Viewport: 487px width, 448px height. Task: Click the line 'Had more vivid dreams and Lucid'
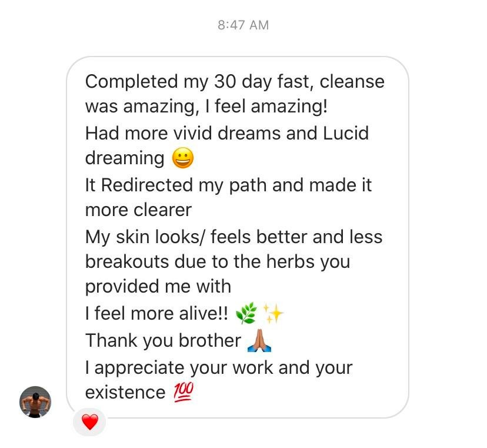point(227,133)
